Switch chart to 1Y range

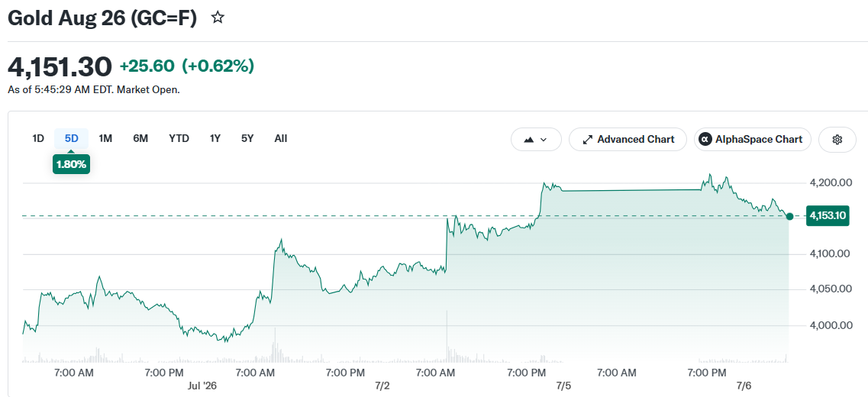[x=215, y=138]
